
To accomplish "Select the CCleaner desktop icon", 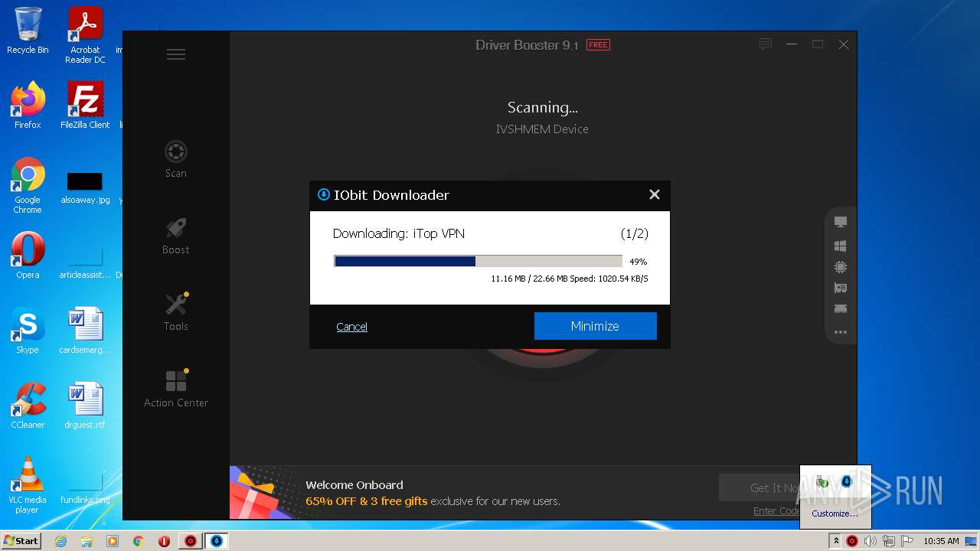I will (x=28, y=406).
